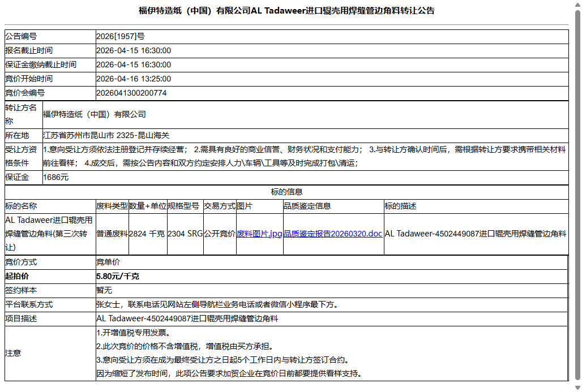This screenshot has height=392, width=582.
Task: Select the page title heading text
Action: pyautogui.click(x=286, y=11)
